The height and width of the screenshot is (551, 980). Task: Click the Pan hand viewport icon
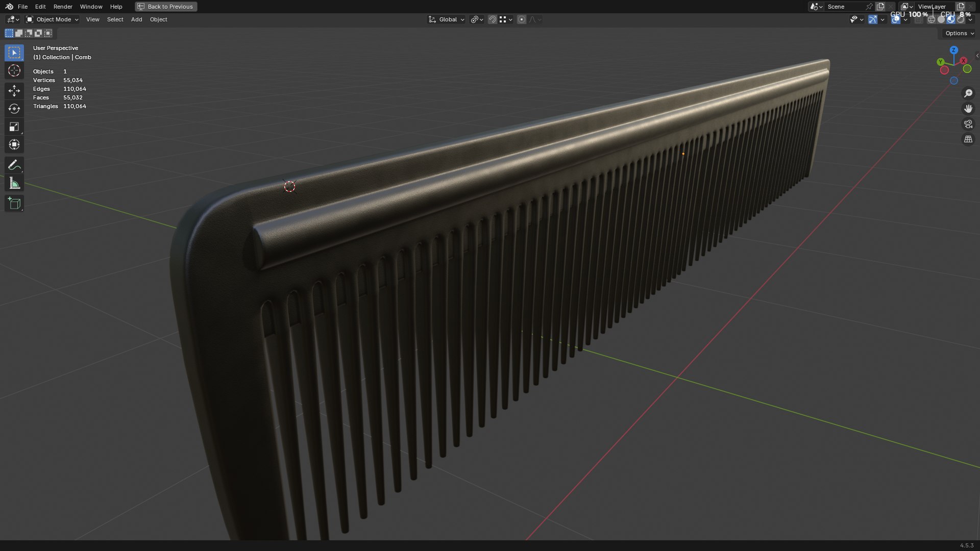[968, 109]
